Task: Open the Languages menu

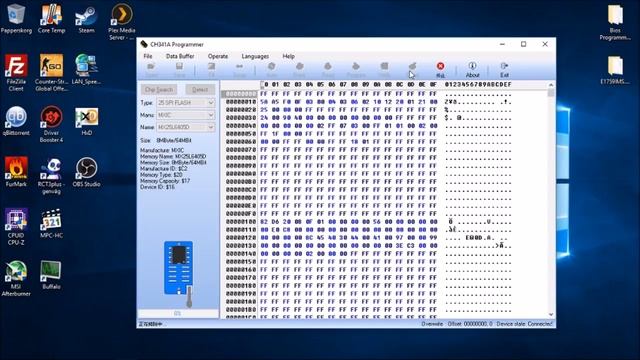Action: [x=255, y=56]
